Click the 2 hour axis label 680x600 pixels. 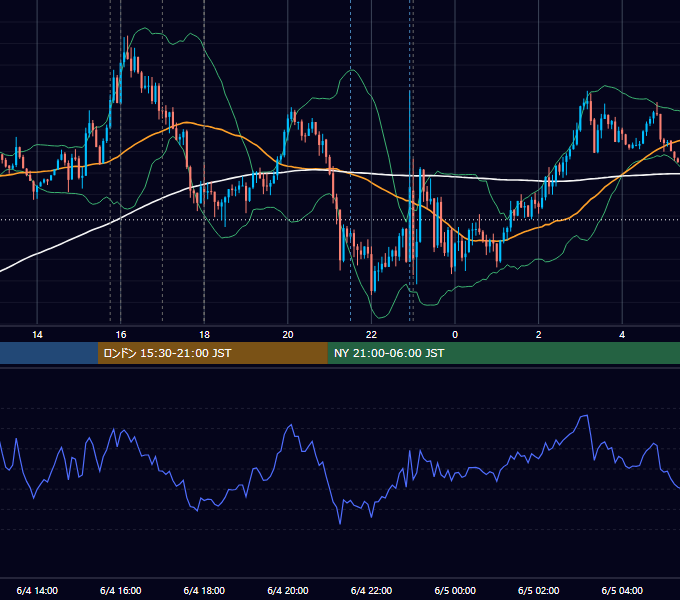pyautogui.click(x=539, y=335)
